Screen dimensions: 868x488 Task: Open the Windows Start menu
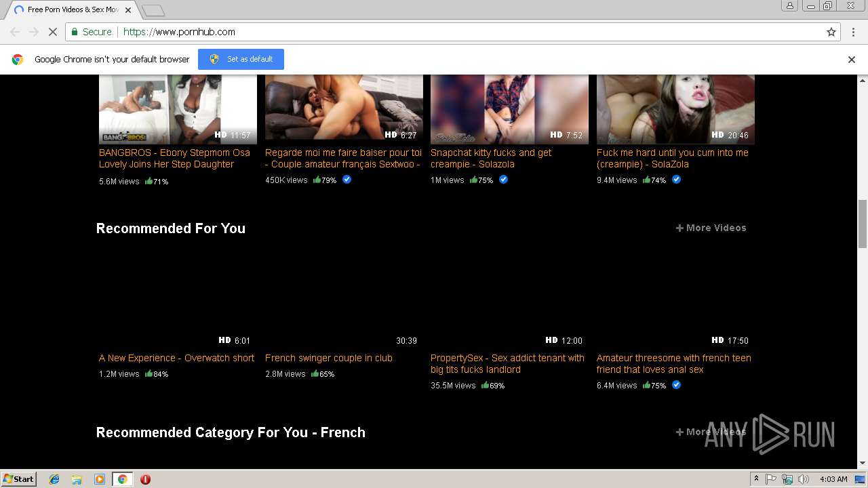[18, 479]
